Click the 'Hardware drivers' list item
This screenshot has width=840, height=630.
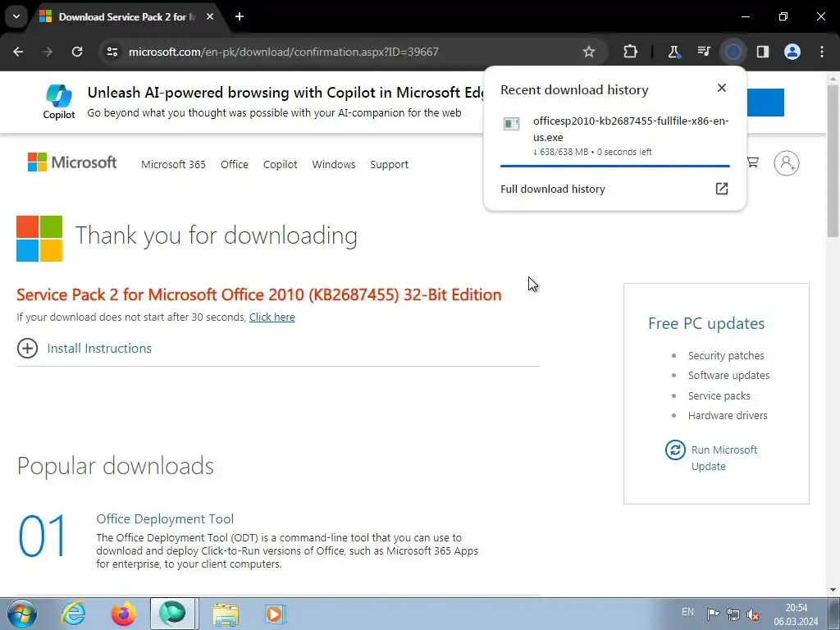pyautogui.click(x=728, y=416)
